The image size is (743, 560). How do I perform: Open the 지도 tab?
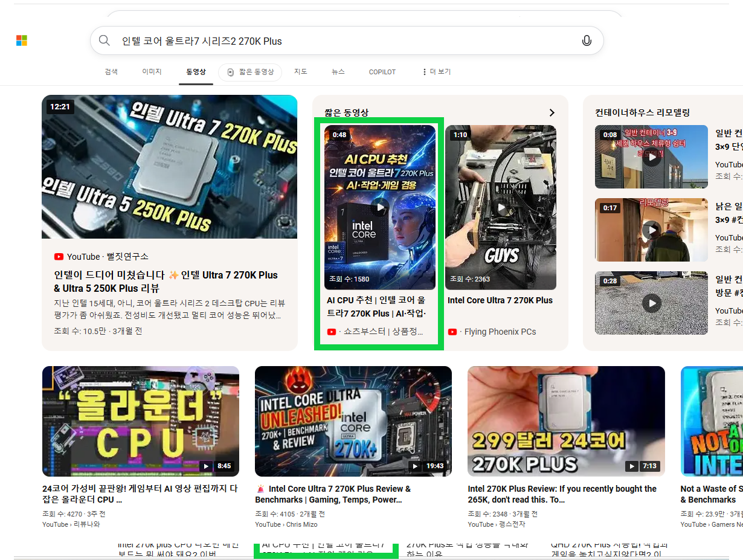pyautogui.click(x=301, y=72)
